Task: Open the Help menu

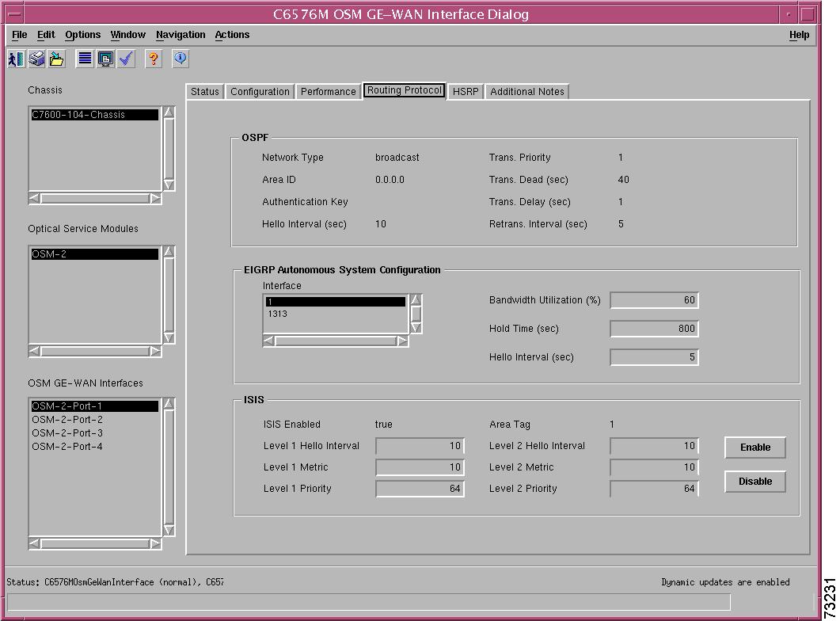Action: (x=800, y=35)
